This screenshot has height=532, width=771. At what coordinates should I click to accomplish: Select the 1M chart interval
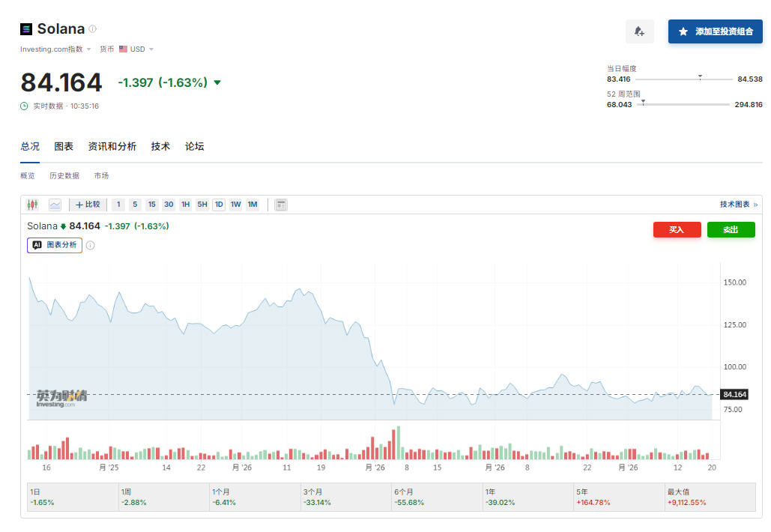(x=253, y=205)
